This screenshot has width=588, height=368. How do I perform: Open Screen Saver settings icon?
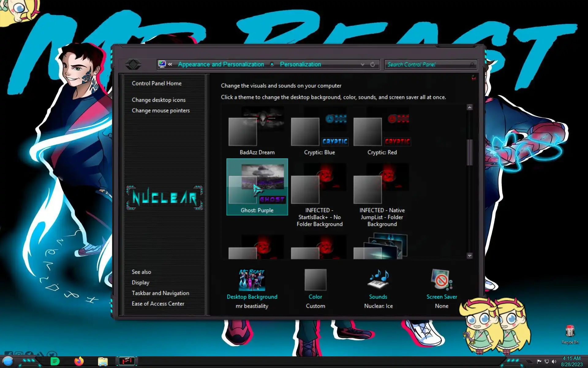(x=441, y=280)
